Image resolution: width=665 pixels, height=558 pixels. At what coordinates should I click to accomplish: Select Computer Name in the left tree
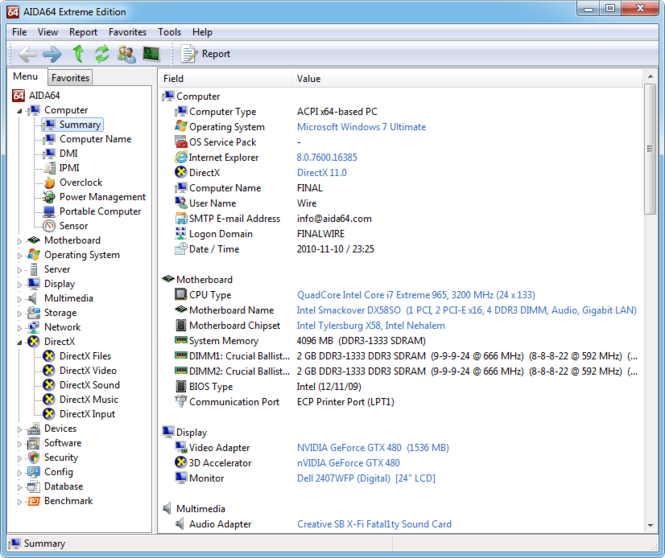(95, 139)
